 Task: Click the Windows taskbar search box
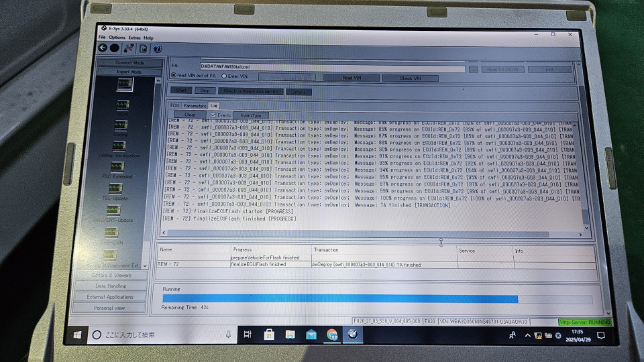pos(162,335)
